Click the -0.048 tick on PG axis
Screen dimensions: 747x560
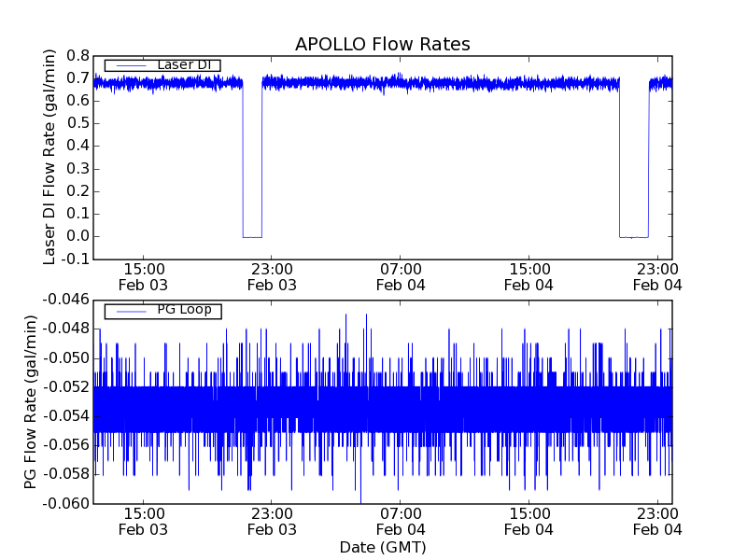coord(66,329)
